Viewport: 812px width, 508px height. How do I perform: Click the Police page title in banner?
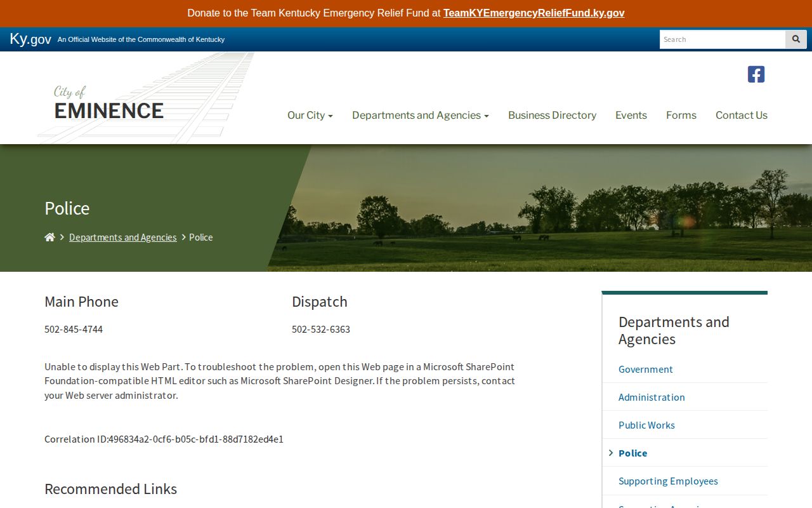67,208
